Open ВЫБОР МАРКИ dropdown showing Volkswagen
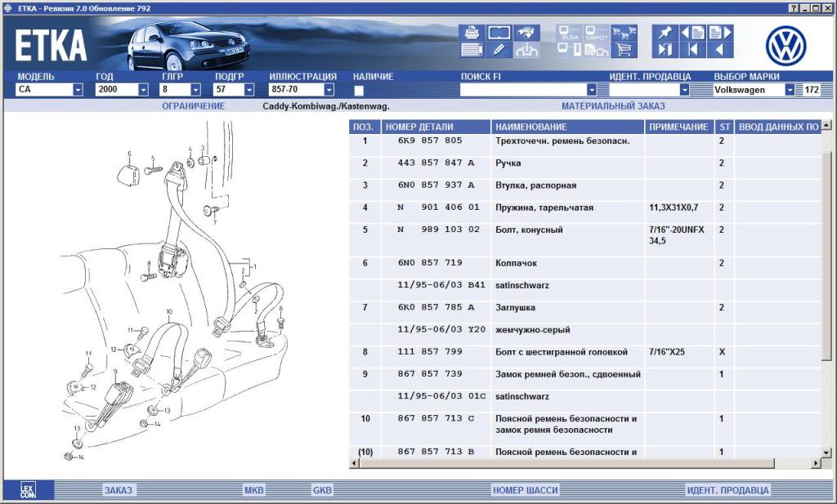Screen dimensions: 837x504 point(790,90)
